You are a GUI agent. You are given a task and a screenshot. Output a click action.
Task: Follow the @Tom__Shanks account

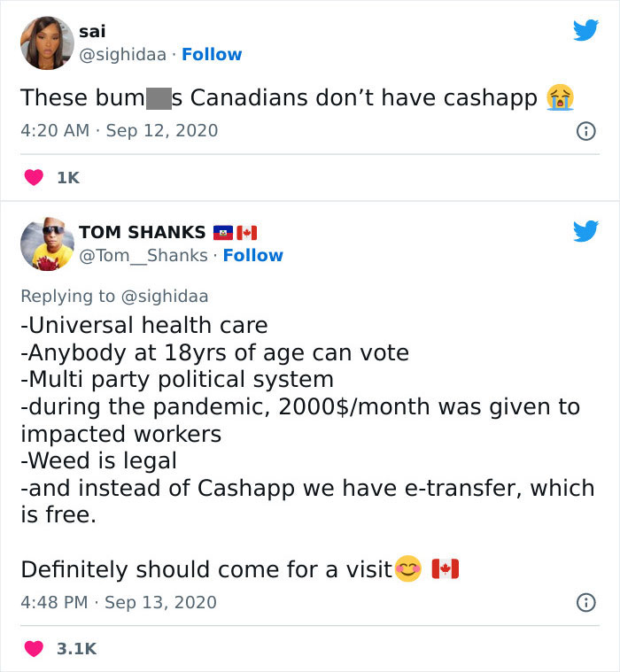[x=253, y=256]
